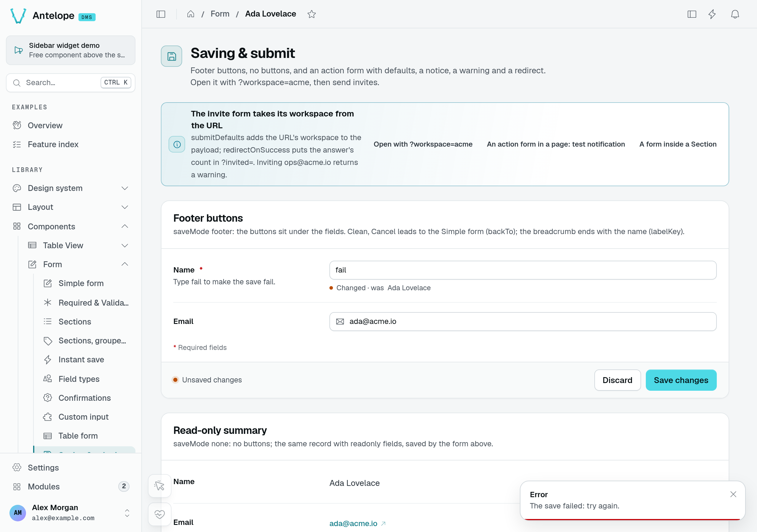757x532 pixels.
Task: Open Alex Morgan user menu
Action: pos(71,513)
